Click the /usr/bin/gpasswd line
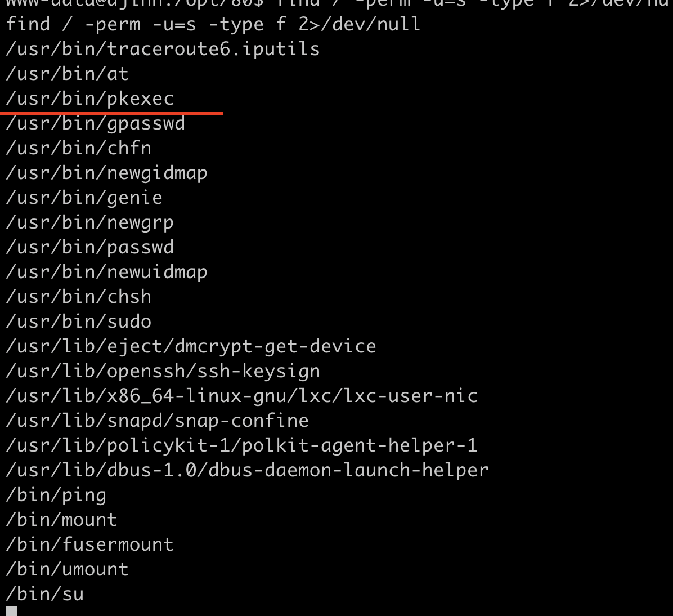Viewport: 673px width, 616px height. point(95,124)
